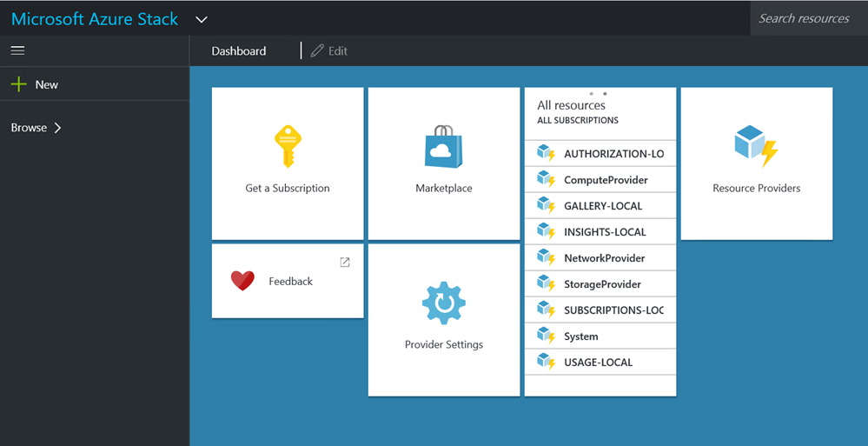The width and height of the screenshot is (868, 446).
Task: Click the pencil Edit icon
Action: click(x=316, y=51)
